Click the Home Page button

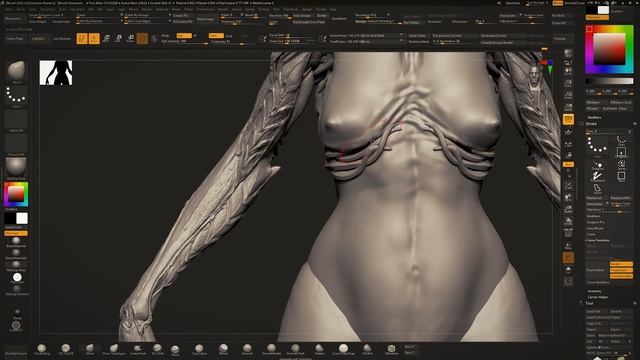pos(15,39)
